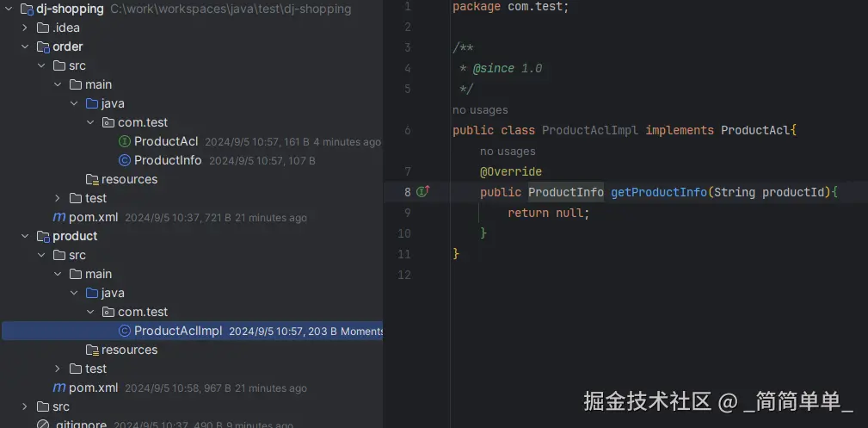Click the order module folder icon
This screenshot has height=428, width=868.
click(x=43, y=47)
